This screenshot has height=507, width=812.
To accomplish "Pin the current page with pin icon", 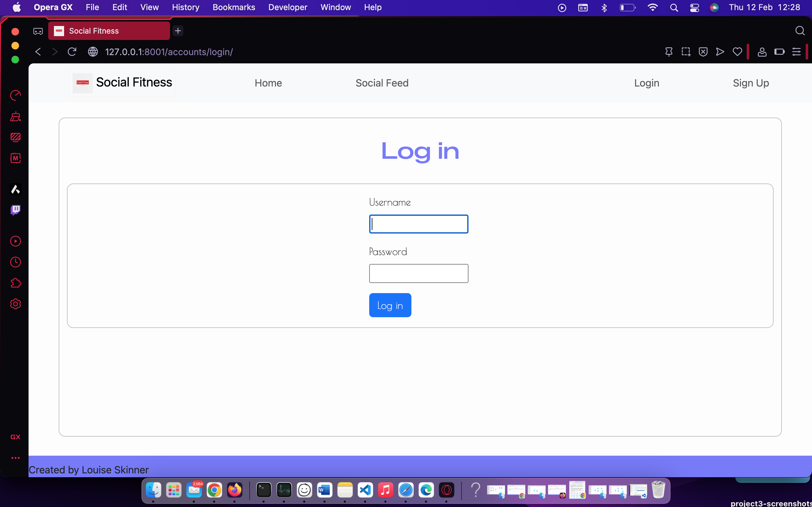I will pos(669,52).
